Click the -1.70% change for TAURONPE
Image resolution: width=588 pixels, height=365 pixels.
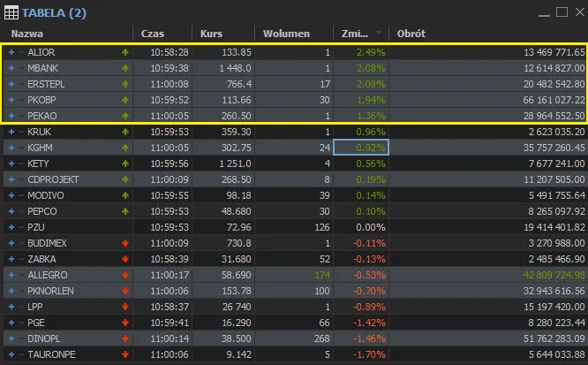pos(369,354)
